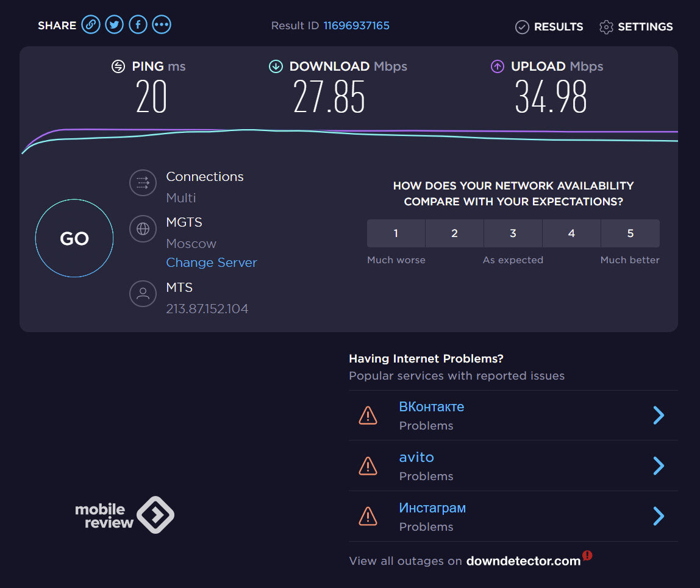Click the Much worse label
This screenshot has width=700, height=588.
[x=396, y=260]
